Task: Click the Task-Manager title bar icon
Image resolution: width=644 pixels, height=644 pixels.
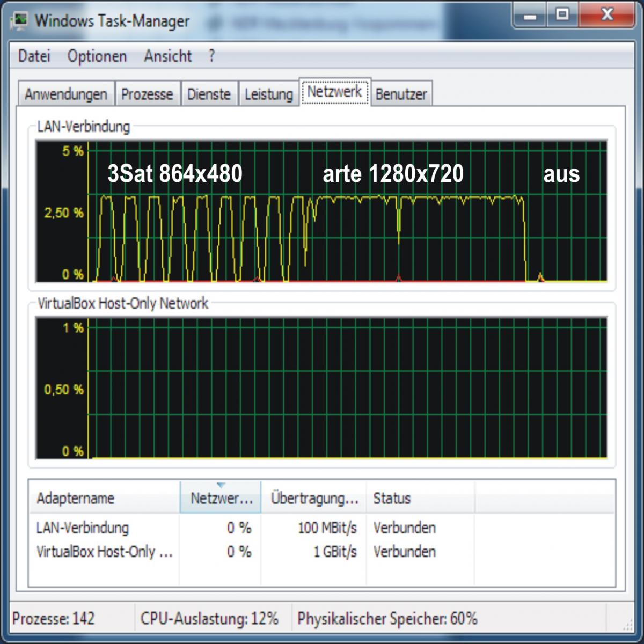Action: 20,21
